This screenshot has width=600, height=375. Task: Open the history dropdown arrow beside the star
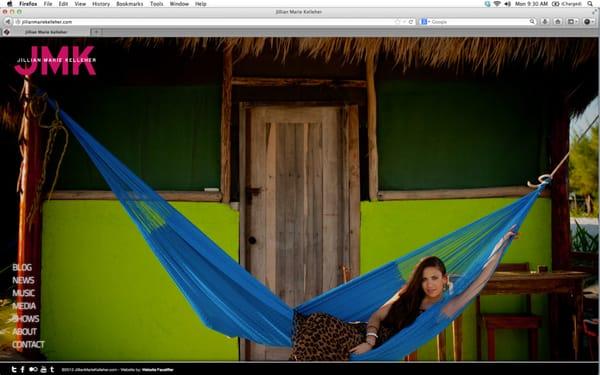404,22
